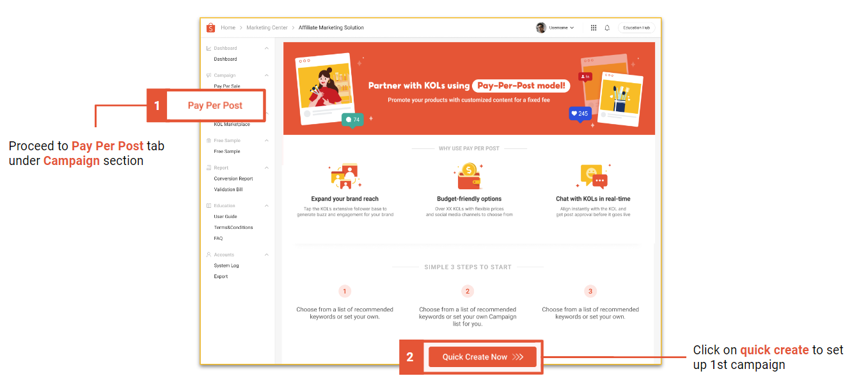
Task: Navigate to Marketing Center breadcrumb
Action: point(267,27)
